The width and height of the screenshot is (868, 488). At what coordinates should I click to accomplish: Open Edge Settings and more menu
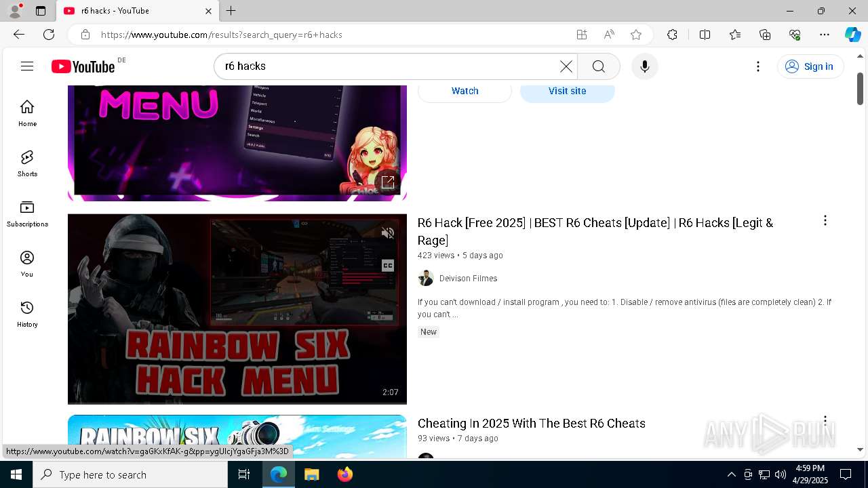pyautogui.click(x=825, y=35)
